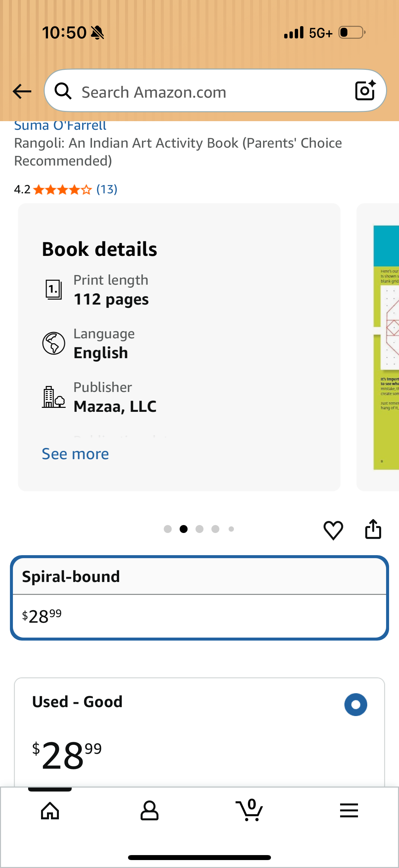Open the shopping cart icon
Image resolution: width=399 pixels, height=868 pixels.
tap(249, 810)
